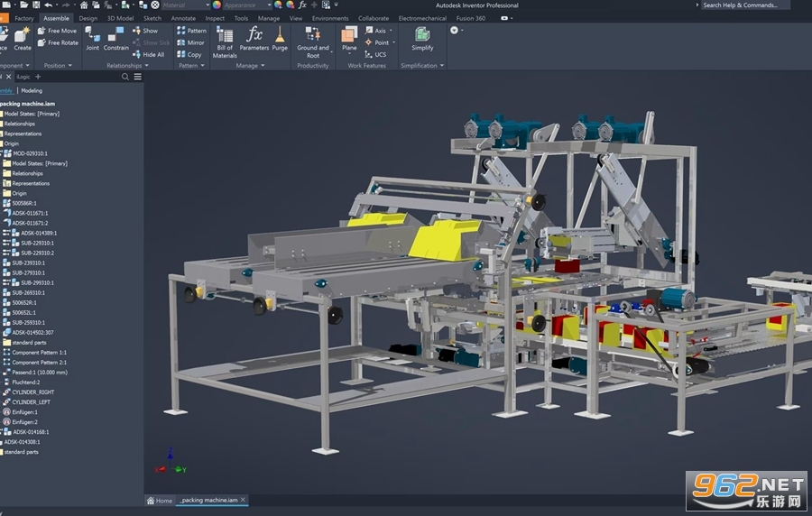Select SUB-229310:1 in the browser tree
Screen dimensions: 812x516
coord(37,244)
